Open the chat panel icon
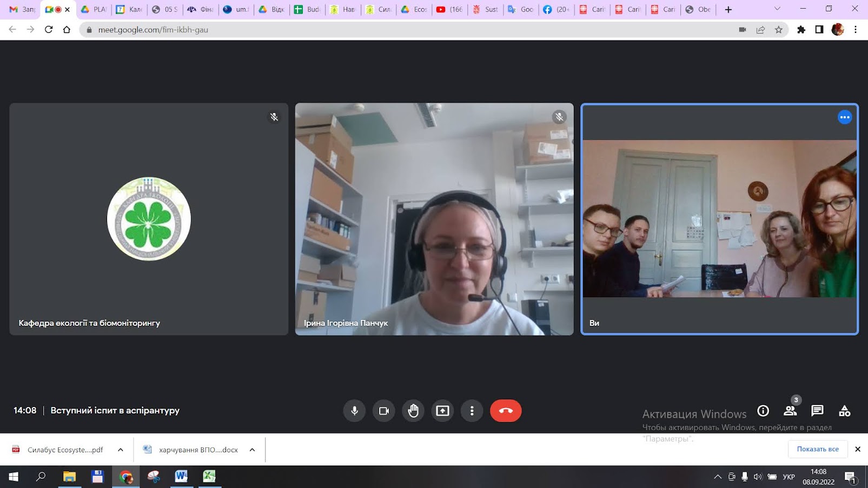The image size is (868, 488). 817,411
